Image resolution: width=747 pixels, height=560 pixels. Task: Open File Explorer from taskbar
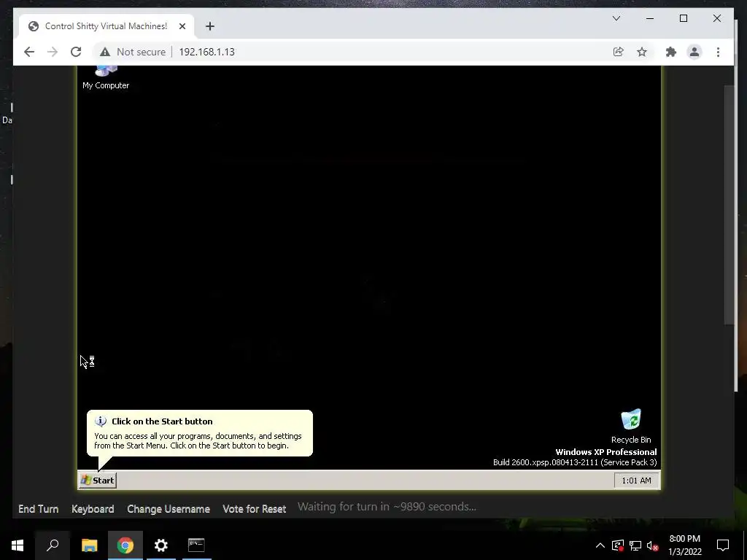pyautogui.click(x=89, y=545)
